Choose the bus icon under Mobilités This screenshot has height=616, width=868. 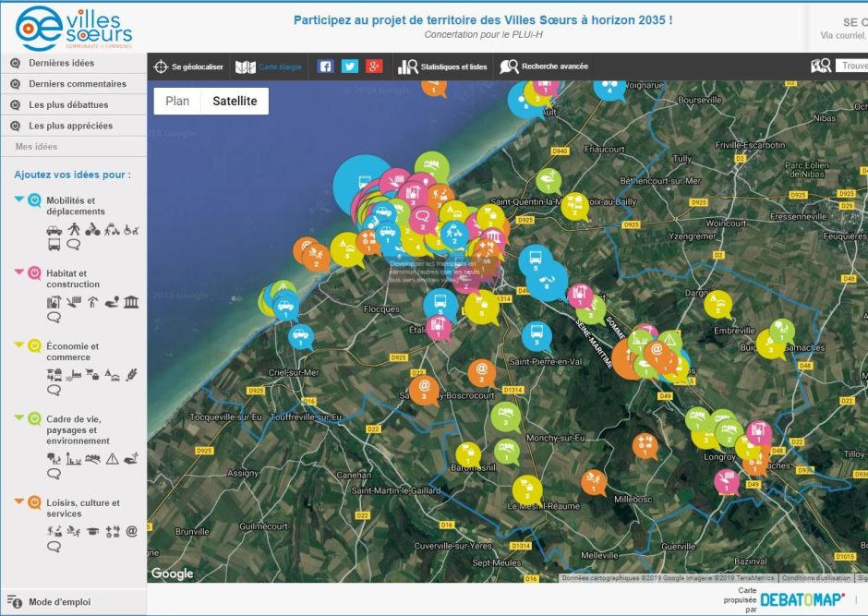tap(54, 245)
